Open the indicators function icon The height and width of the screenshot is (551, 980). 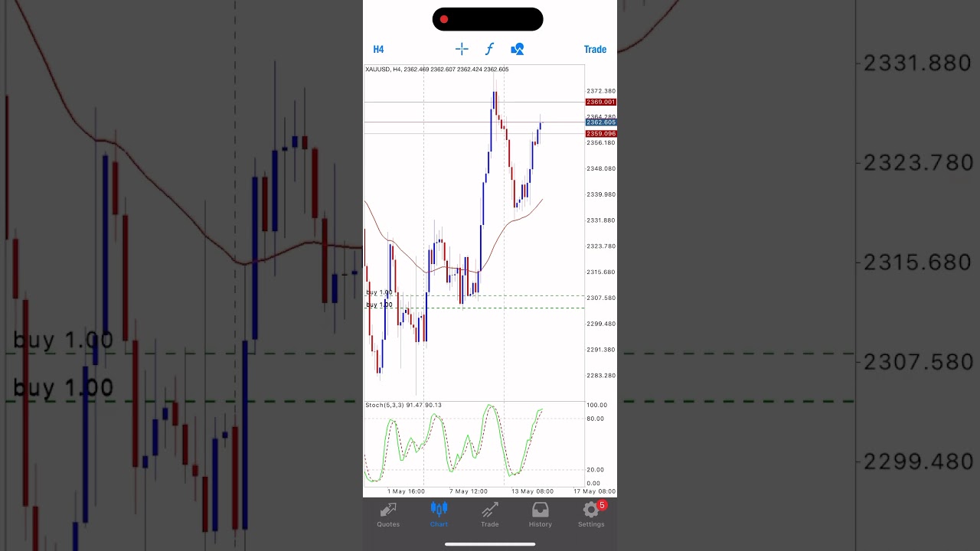click(x=489, y=49)
